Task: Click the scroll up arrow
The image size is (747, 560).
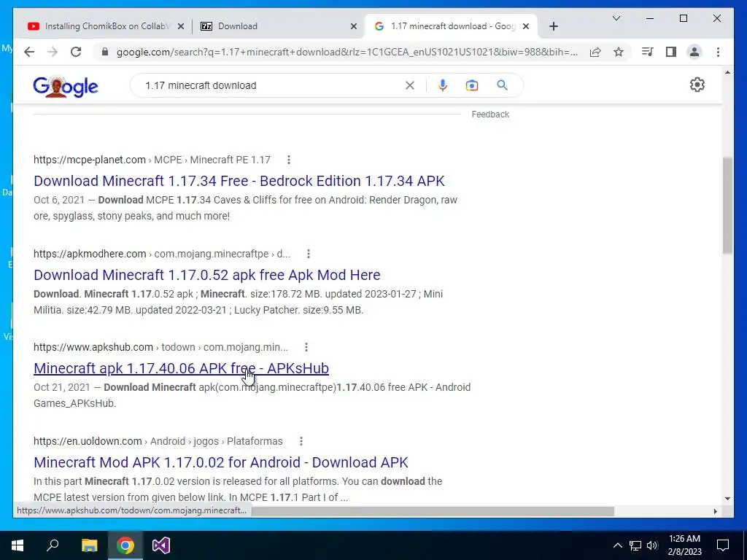Action: coord(727,72)
